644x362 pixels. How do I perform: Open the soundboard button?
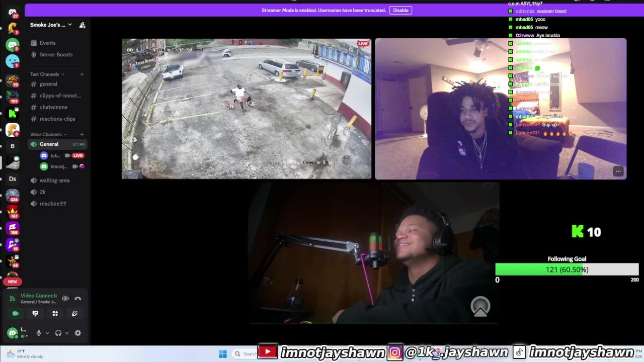pyautogui.click(x=74, y=313)
